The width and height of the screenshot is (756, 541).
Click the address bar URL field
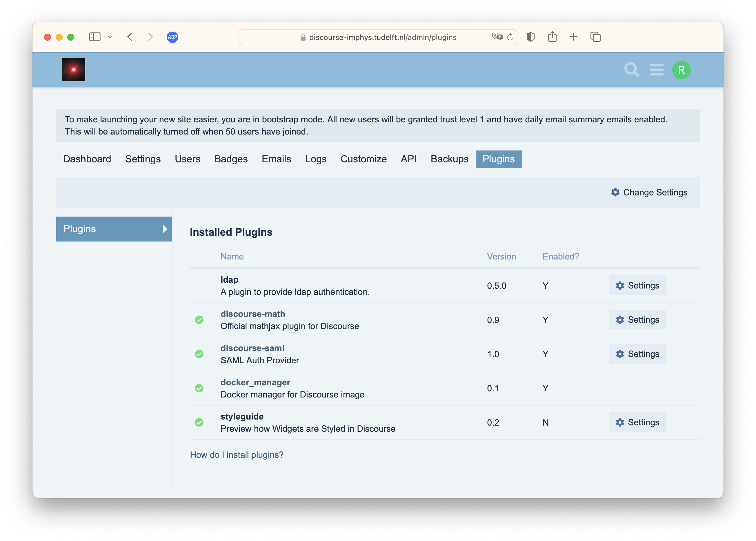[378, 37]
